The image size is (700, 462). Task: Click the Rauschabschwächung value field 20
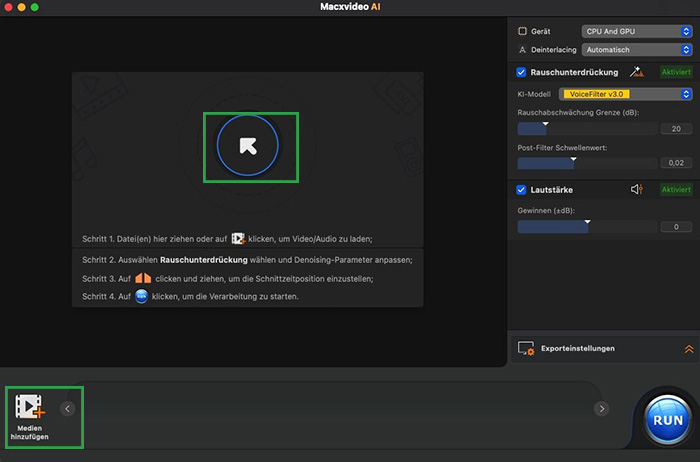676,129
